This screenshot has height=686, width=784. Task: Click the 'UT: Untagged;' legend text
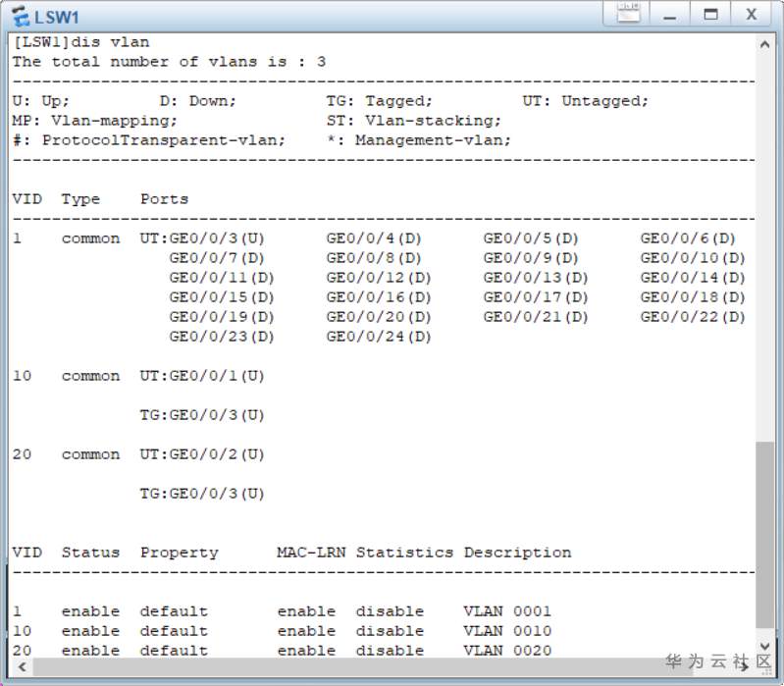pos(585,101)
